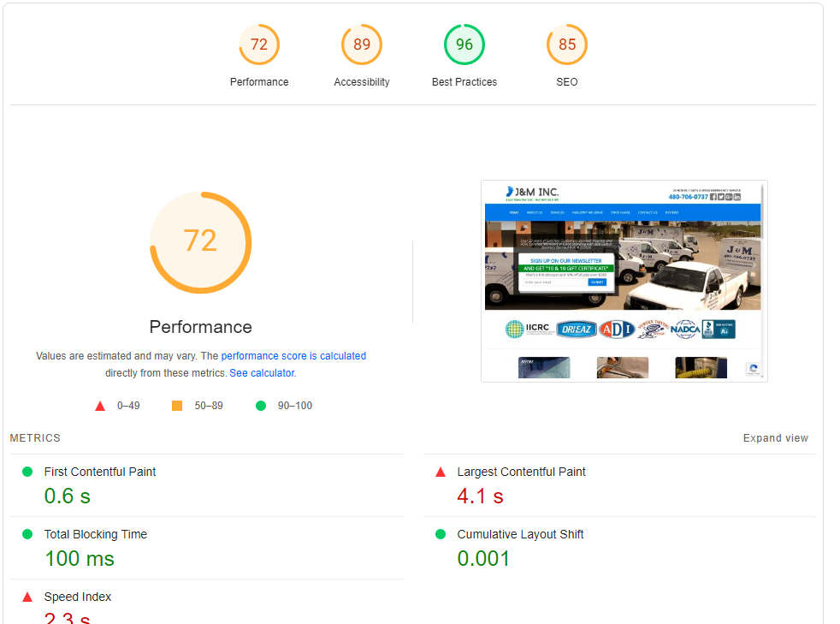Click the Performance heading under large gauge

click(200, 327)
